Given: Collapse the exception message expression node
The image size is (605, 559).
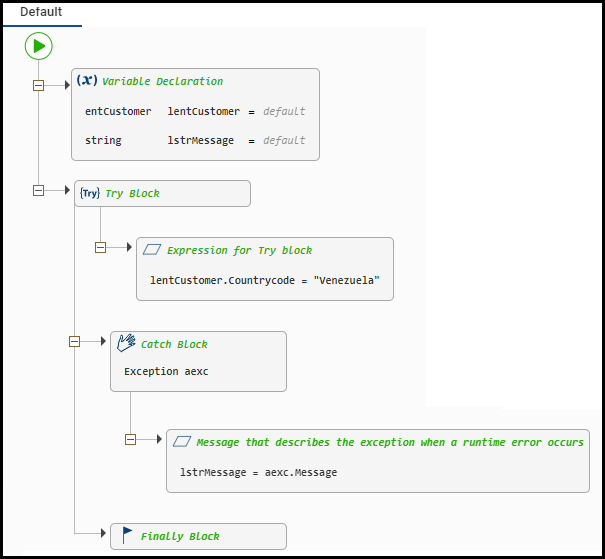Looking at the screenshot, I should (130, 439).
